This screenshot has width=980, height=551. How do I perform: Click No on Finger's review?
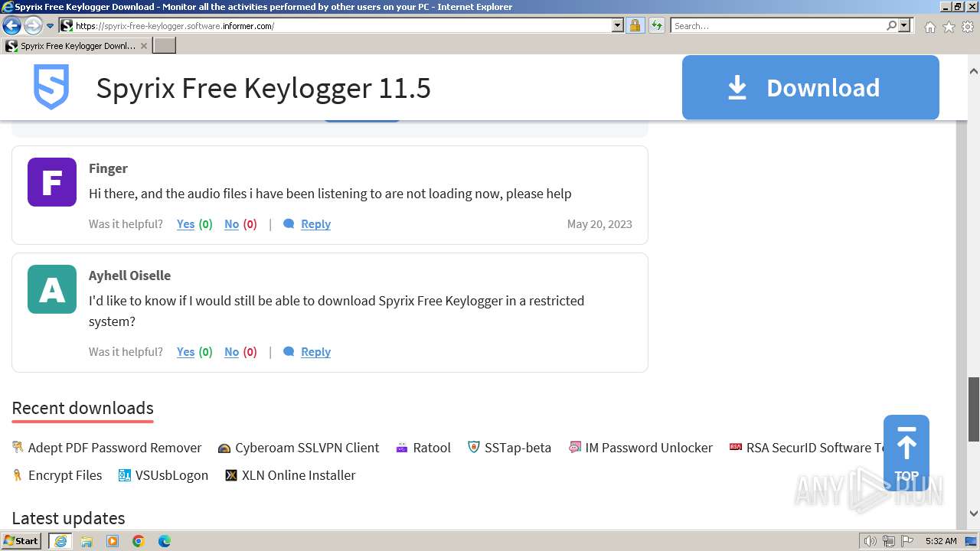pyautogui.click(x=231, y=224)
